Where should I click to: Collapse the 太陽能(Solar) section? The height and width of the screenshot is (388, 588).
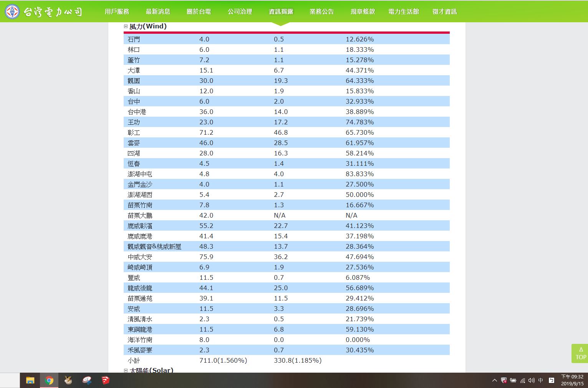click(x=126, y=370)
